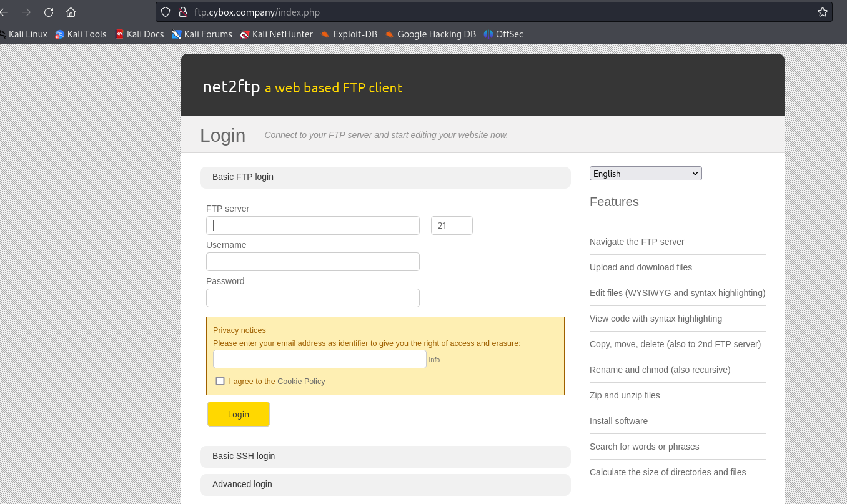
Task: Click 'Zip and unzip files' feature text
Action: click(625, 395)
